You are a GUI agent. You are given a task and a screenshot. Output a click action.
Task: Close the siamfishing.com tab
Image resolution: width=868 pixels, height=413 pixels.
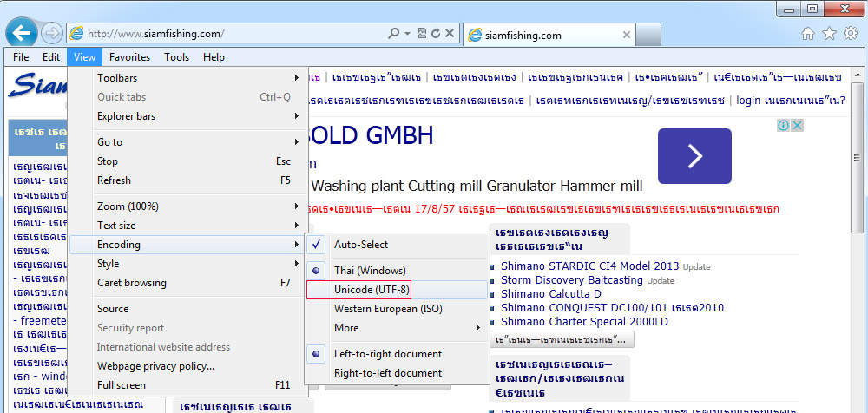click(x=626, y=35)
